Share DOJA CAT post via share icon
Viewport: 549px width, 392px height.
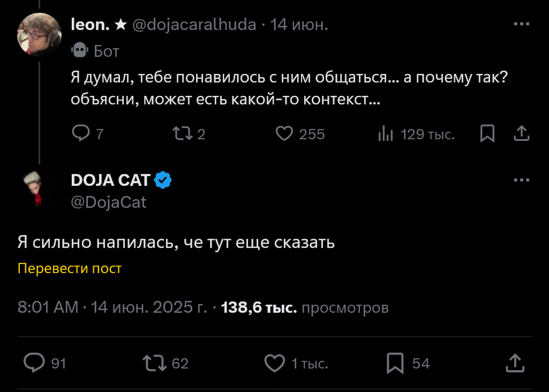[x=515, y=363]
